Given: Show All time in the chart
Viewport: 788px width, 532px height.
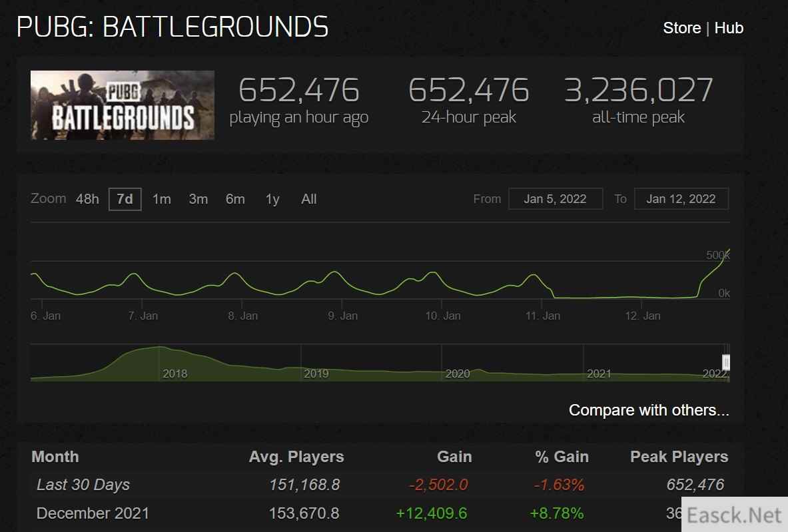Looking at the screenshot, I should pyautogui.click(x=309, y=199).
